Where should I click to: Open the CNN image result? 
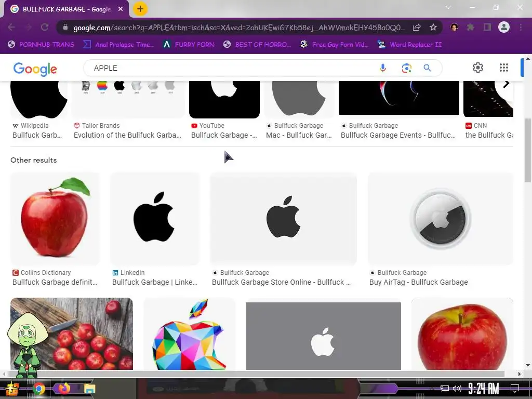pos(488,110)
